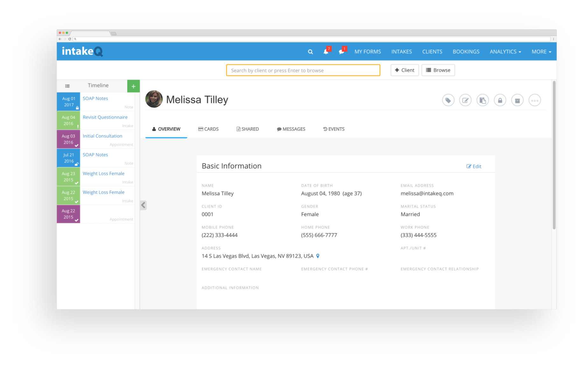This screenshot has width=588, height=368.
Task: Open the Revisit Questionnaire timeline entry
Action: [105, 117]
